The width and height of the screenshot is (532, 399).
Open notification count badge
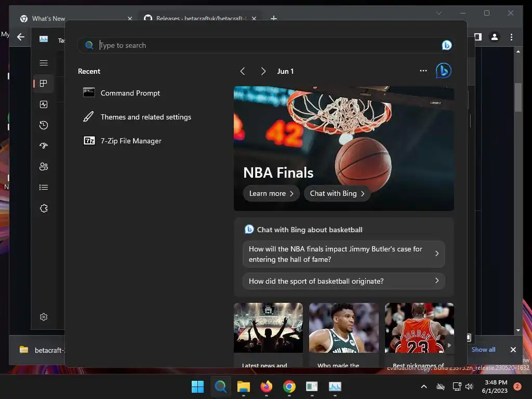[x=517, y=387]
